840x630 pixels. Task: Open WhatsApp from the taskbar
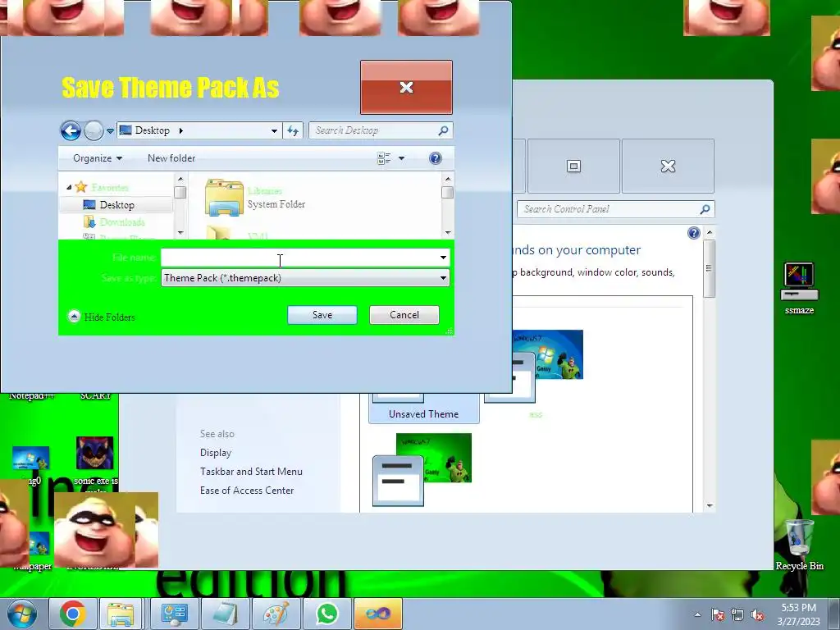pyautogui.click(x=326, y=614)
